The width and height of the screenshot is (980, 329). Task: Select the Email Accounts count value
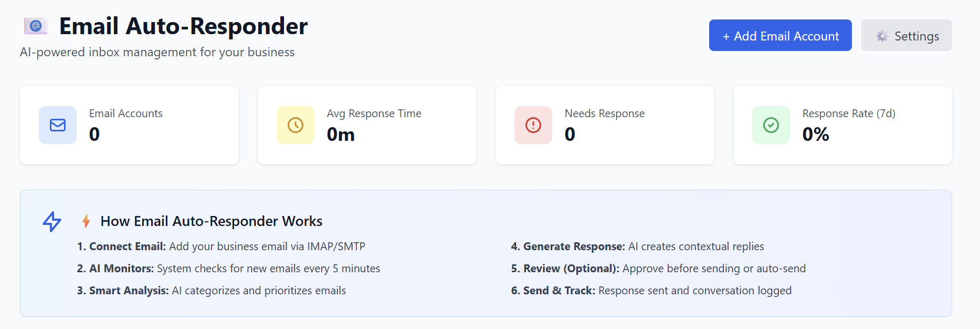pos(94,135)
